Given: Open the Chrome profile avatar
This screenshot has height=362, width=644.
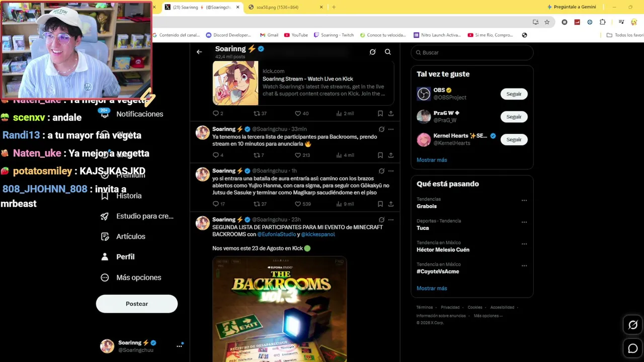Looking at the screenshot, I should 634,22.
